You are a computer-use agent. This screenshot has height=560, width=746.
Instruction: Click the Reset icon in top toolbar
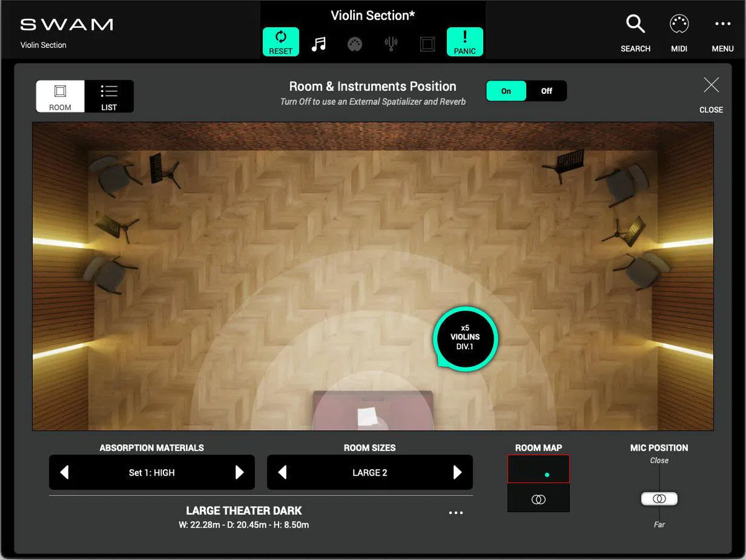tap(280, 42)
